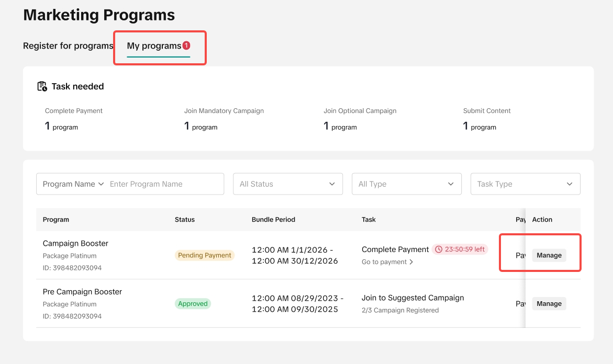Open the Program Name filter type dropdown
The image size is (613, 364).
tap(73, 184)
